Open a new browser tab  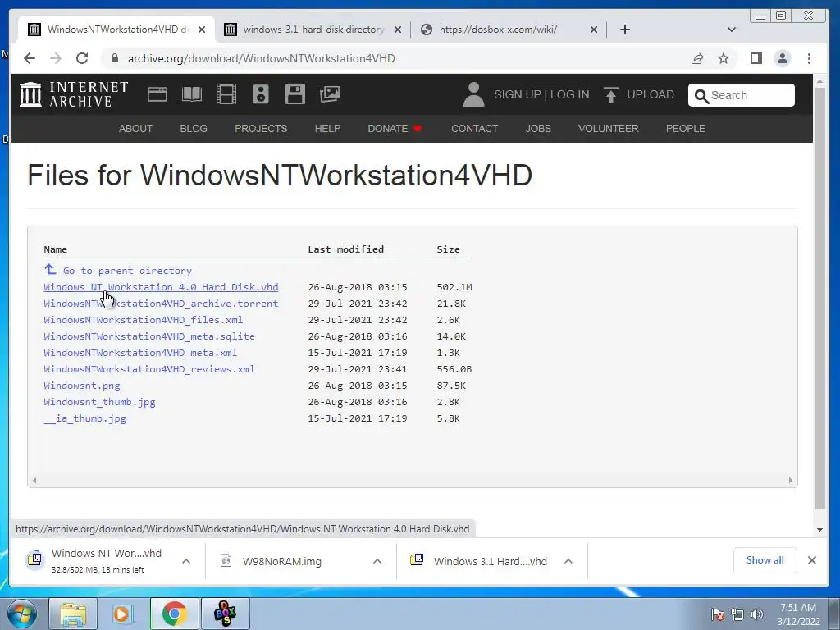click(624, 30)
